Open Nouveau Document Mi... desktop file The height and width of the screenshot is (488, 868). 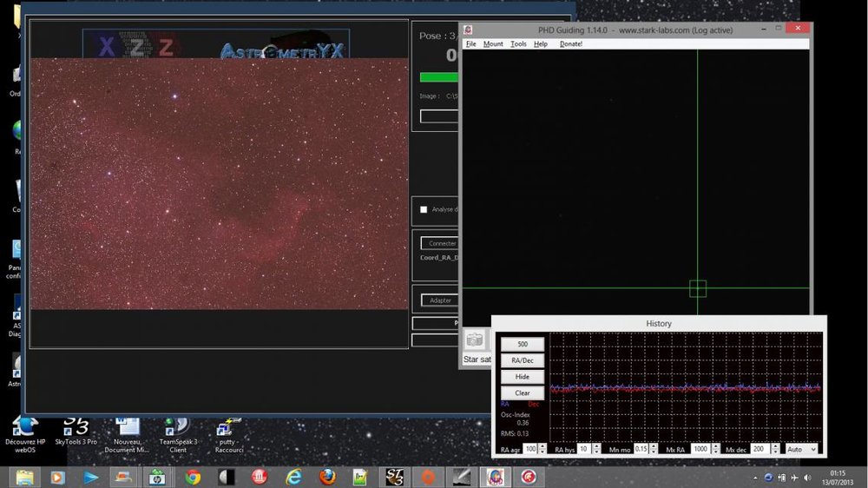pos(127,435)
